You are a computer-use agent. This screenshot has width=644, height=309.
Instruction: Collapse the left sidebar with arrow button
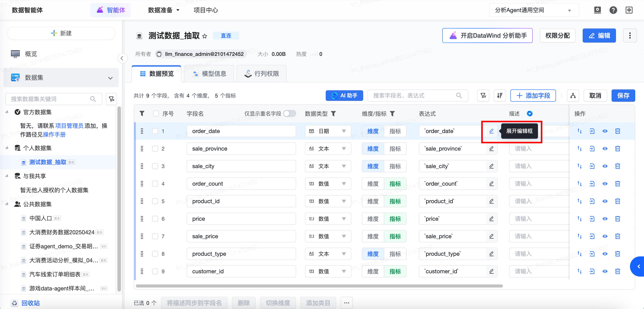click(122, 58)
